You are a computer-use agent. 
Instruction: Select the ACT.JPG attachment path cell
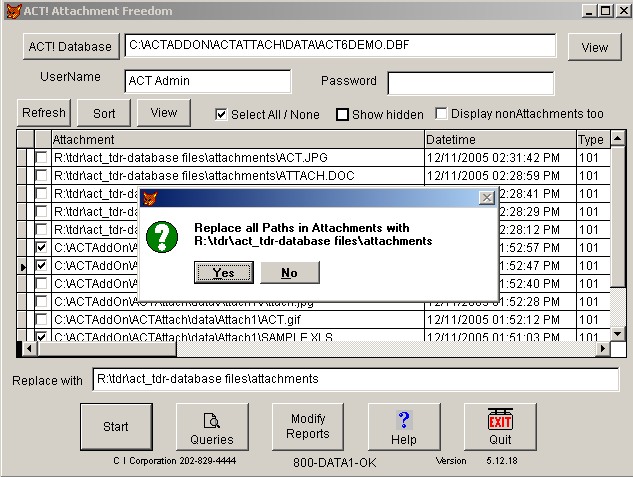tap(238, 157)
